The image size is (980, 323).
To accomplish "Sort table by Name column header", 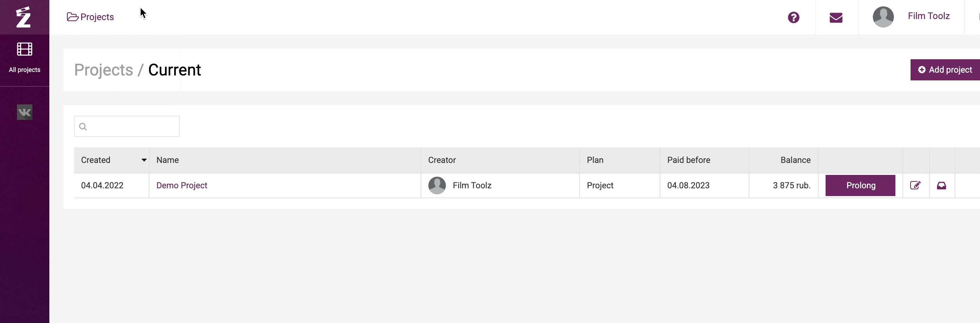I will (x=167, y=160).
